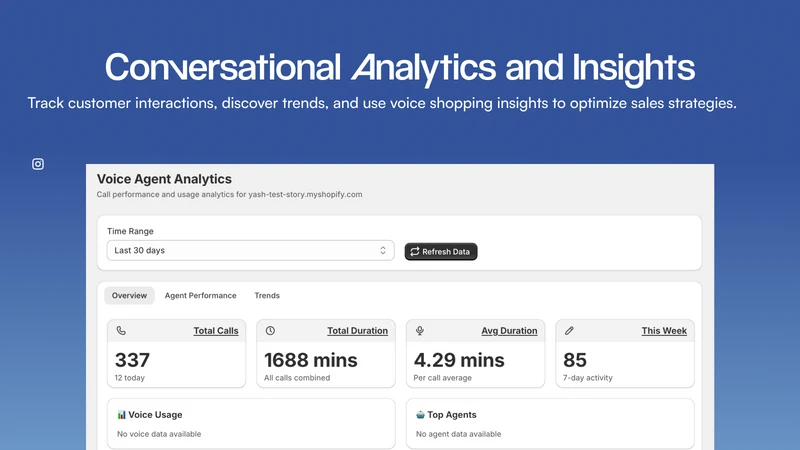Click the This Week heading link
This screenshot has width=800, height=450.
664,331
